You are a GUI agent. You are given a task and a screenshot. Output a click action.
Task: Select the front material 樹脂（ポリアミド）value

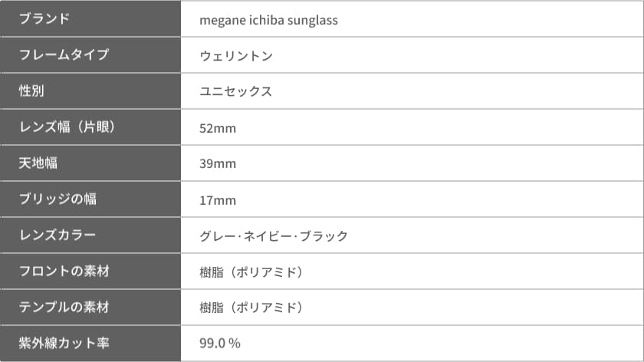252,272
